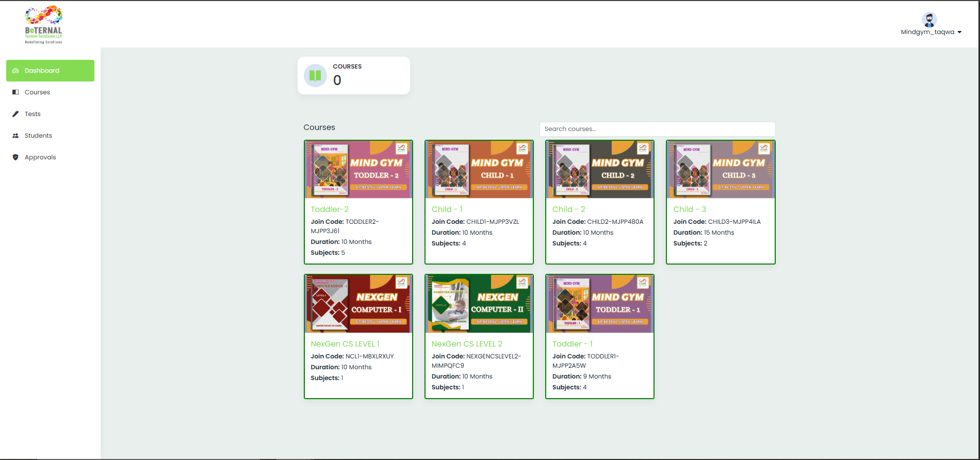The image size is (980, 460).
Task: Click the Child - 1 join code CHILD1-MJPP3VZL
Action: coord(493,222)
